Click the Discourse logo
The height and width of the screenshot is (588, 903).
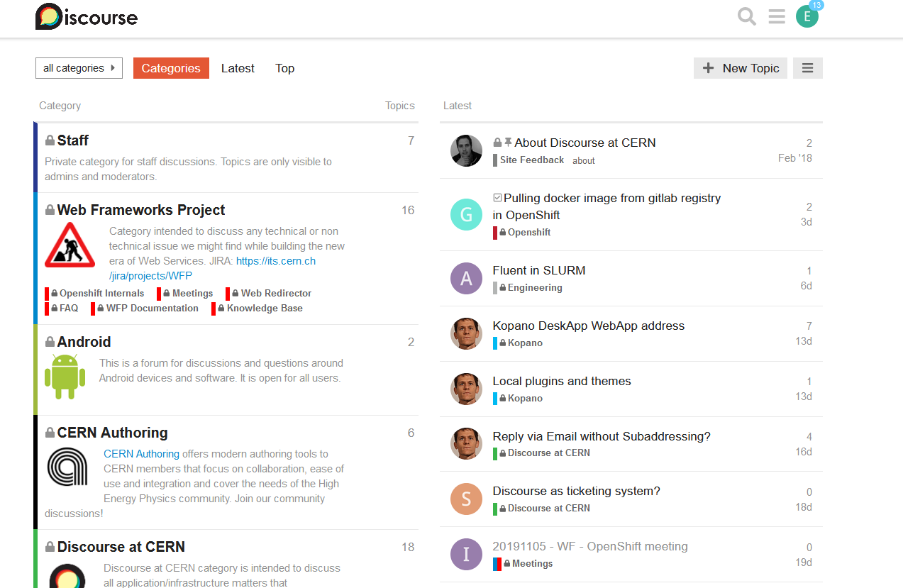[x=87, y=17]
